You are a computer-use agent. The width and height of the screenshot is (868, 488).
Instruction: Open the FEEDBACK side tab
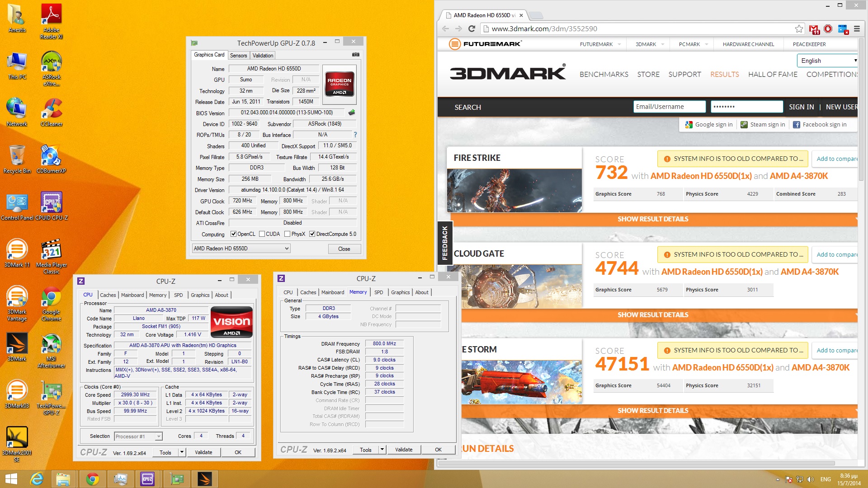[444, 243]
